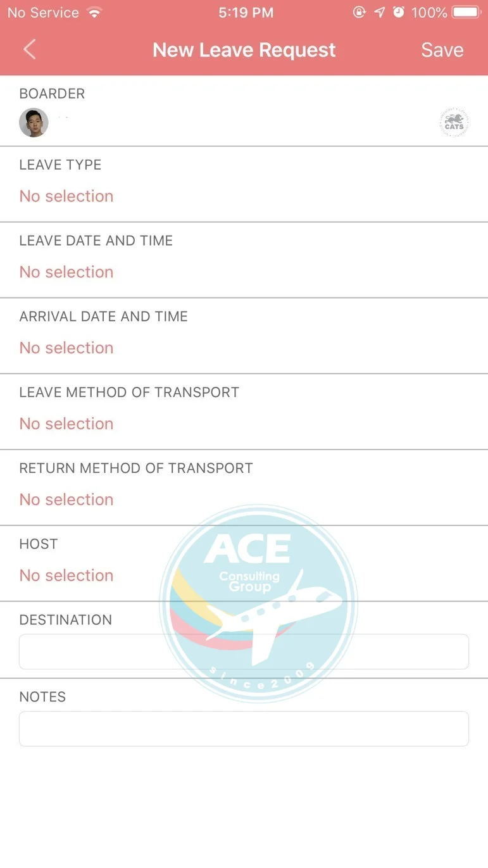Choose Leave Date and Time
This screenshot has width=488, height=868.
click(244, 260)
